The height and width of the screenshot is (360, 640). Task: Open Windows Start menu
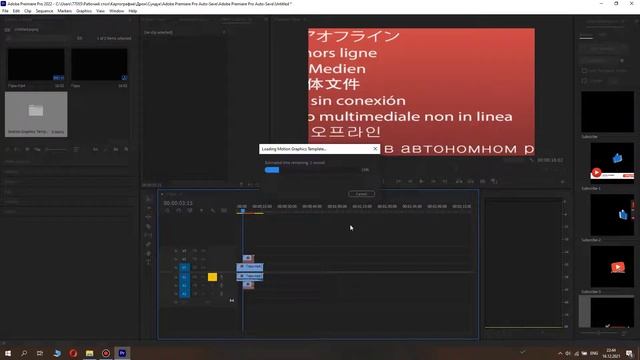pos(8,353)
